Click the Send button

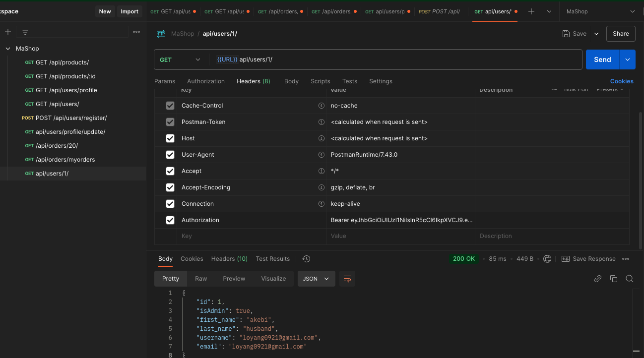[x=602, y=59]
